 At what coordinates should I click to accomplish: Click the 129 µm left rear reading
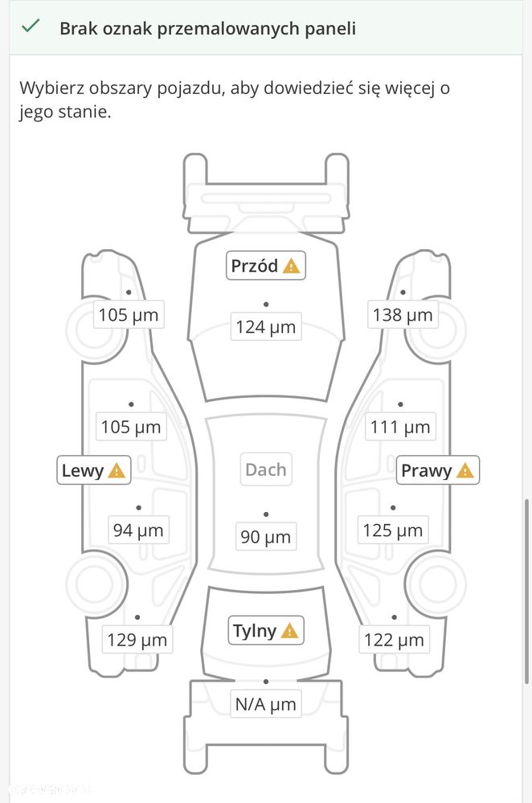[137, 640]
